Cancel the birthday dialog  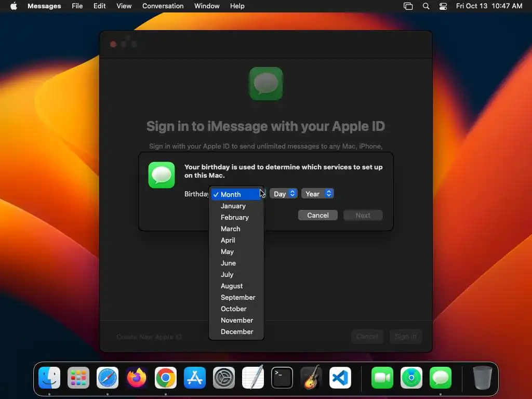coord(318,215)
